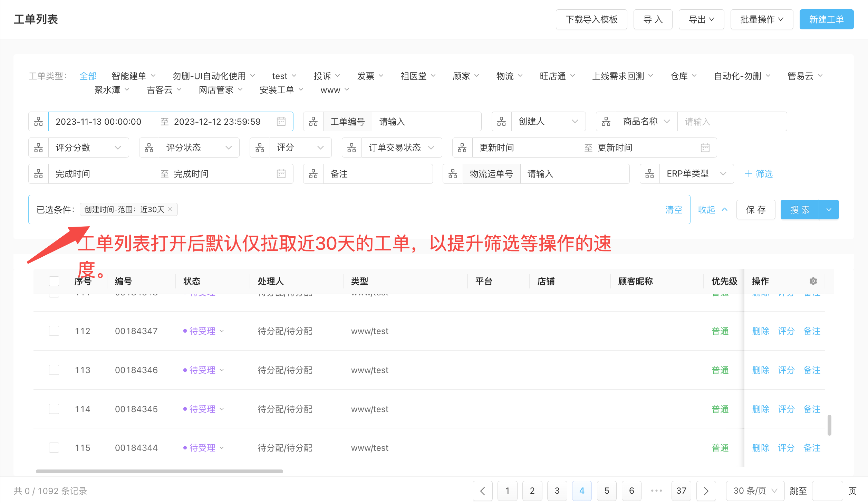Click 评分 for ticket 00184345
Image resolution: width=868 pixels, height=503 pixels.
[786, 409]
